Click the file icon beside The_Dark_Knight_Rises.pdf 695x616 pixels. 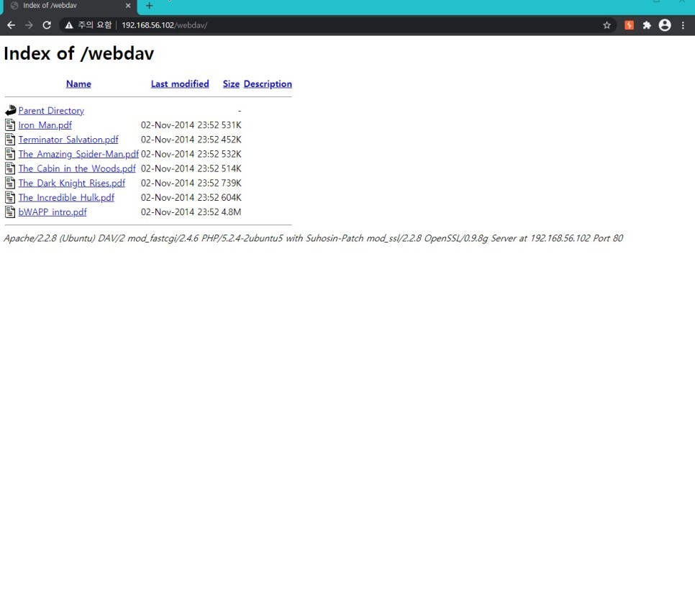(x=10, y=183)
